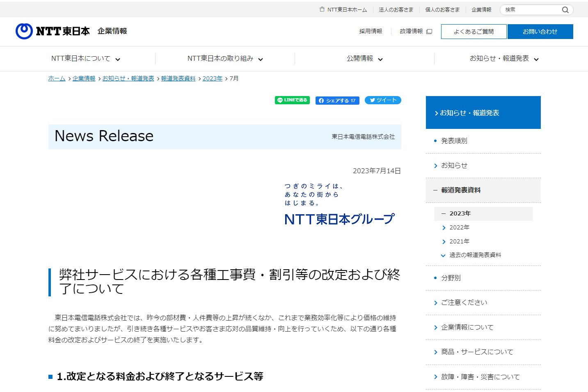Open the 企業情報 top bar link

[481, 9]
